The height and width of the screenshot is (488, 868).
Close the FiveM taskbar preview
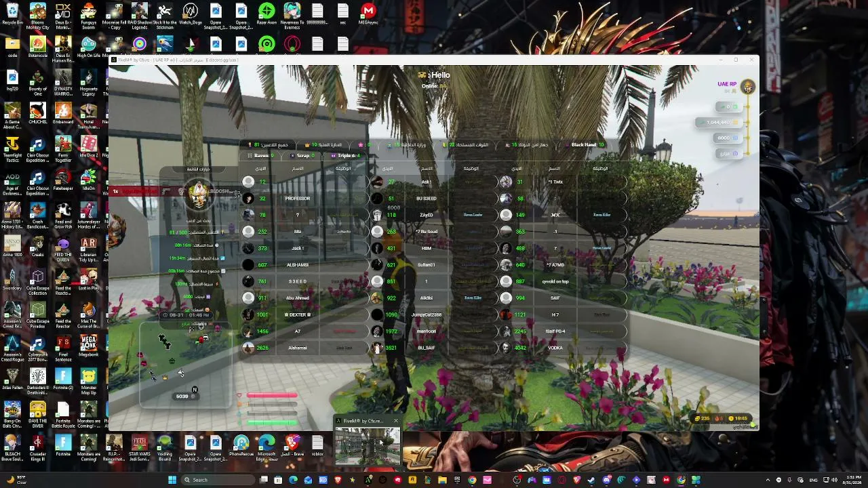[396, 421]
